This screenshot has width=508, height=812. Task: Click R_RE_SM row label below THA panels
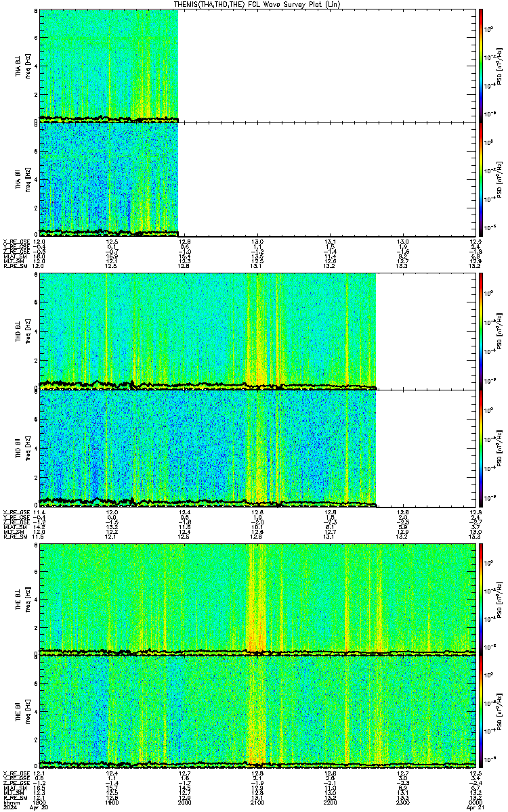(15, 266)
